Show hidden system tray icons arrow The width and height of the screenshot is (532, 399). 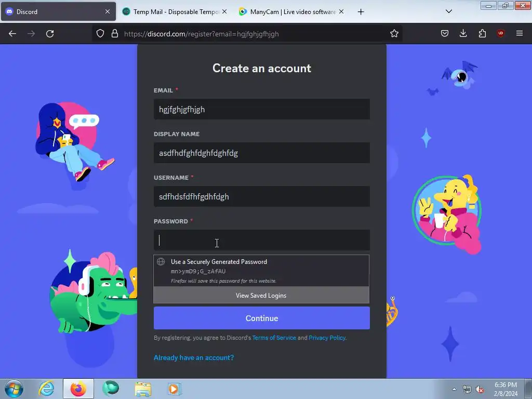click(454, 389)
